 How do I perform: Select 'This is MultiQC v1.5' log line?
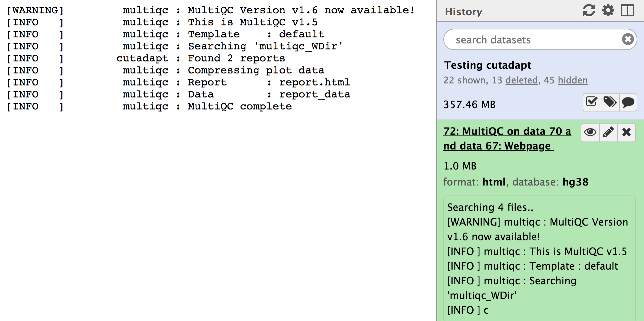click(253, 22)
